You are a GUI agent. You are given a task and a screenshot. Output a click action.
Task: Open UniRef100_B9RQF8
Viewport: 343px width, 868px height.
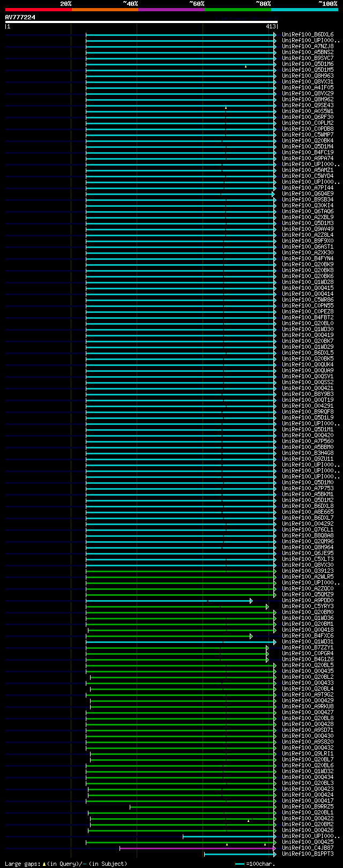click(x=308, y=412)
